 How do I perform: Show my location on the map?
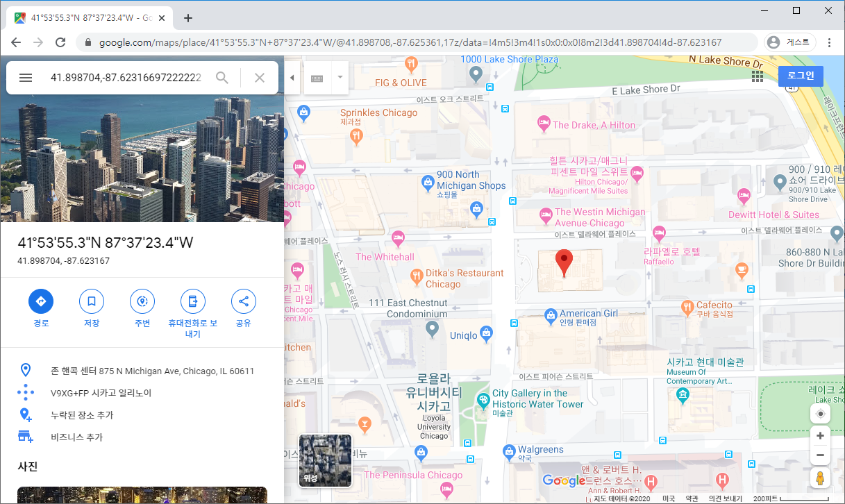[820, 414]
